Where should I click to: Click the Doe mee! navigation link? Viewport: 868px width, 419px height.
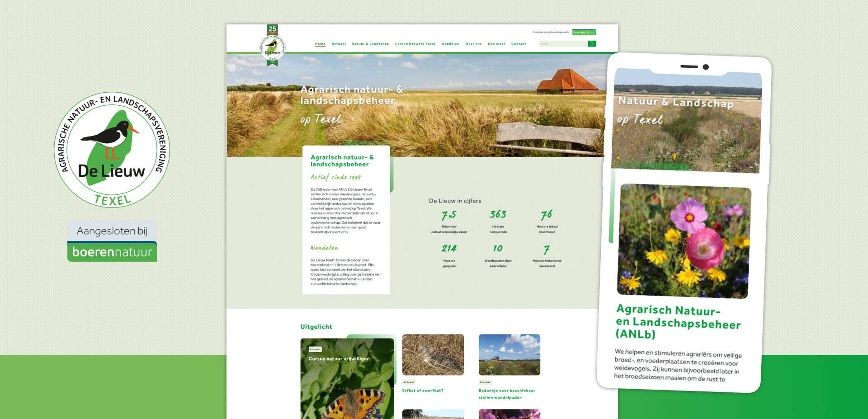pyautogui.click(x=496, y=44)
